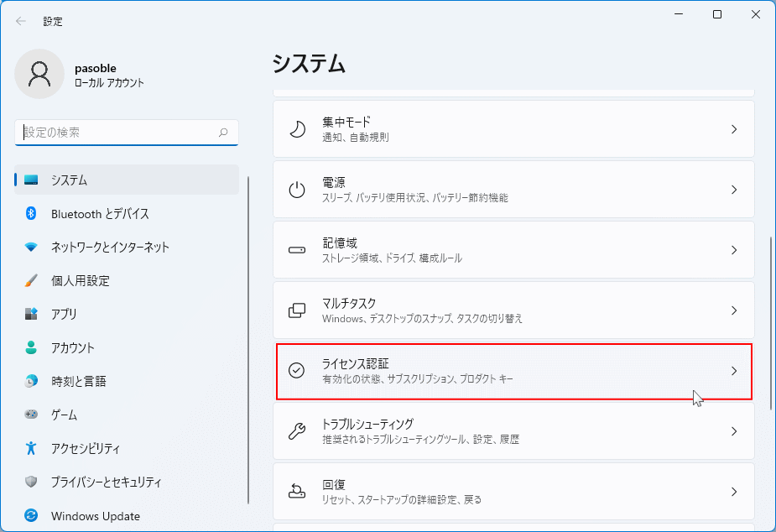Click the network Wi-Fi icon in sidebar
The width and height of the screenshot is (776, 532).
(31, 247)
